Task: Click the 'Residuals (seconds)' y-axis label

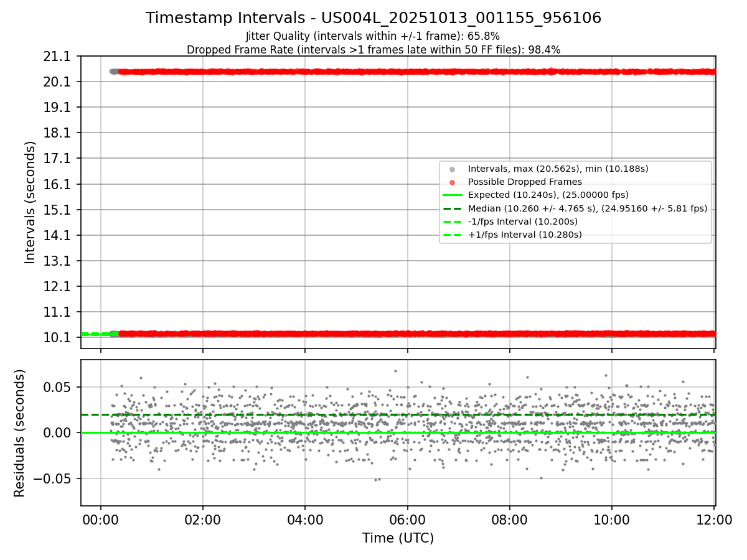Action: [20, 433]
